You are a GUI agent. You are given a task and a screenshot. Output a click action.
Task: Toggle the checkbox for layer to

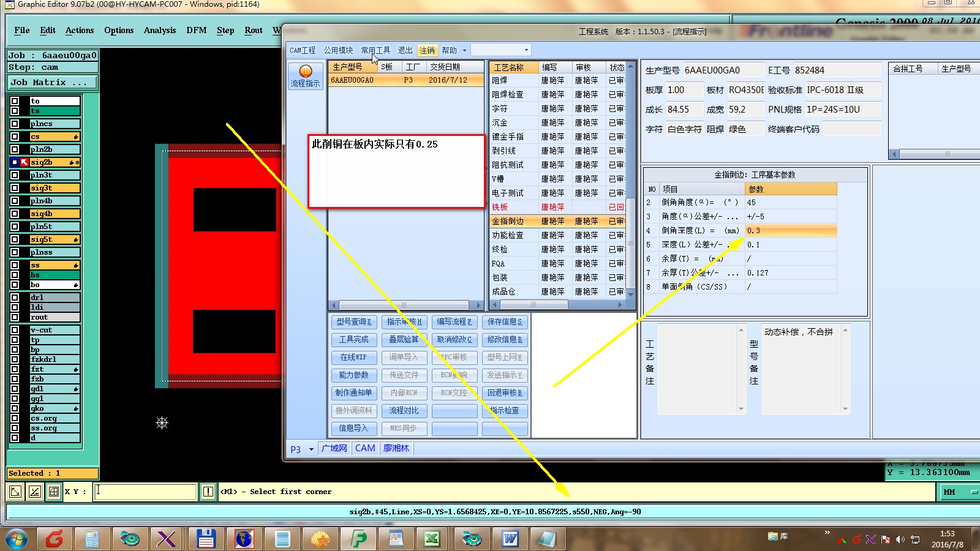tap(15, 101)
